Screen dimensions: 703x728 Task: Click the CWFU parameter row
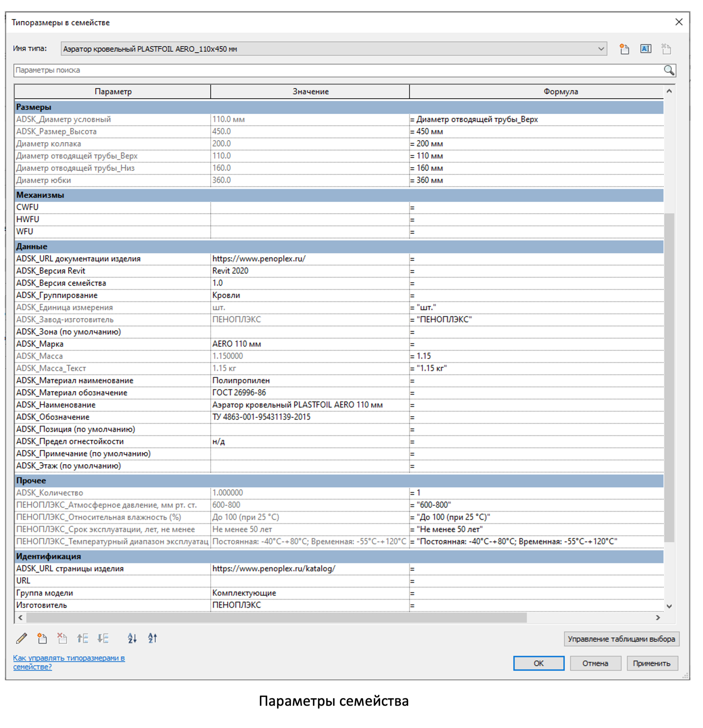click(x=339, y=207)
